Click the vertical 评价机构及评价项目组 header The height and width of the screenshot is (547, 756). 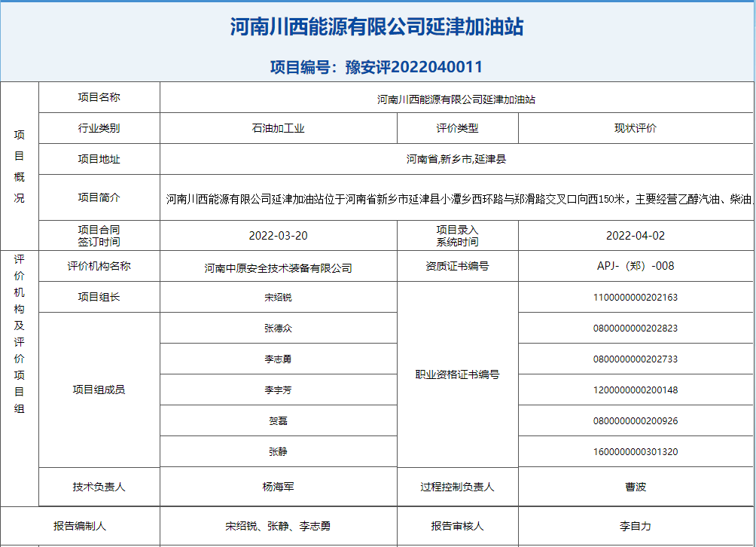click(20, 334)
